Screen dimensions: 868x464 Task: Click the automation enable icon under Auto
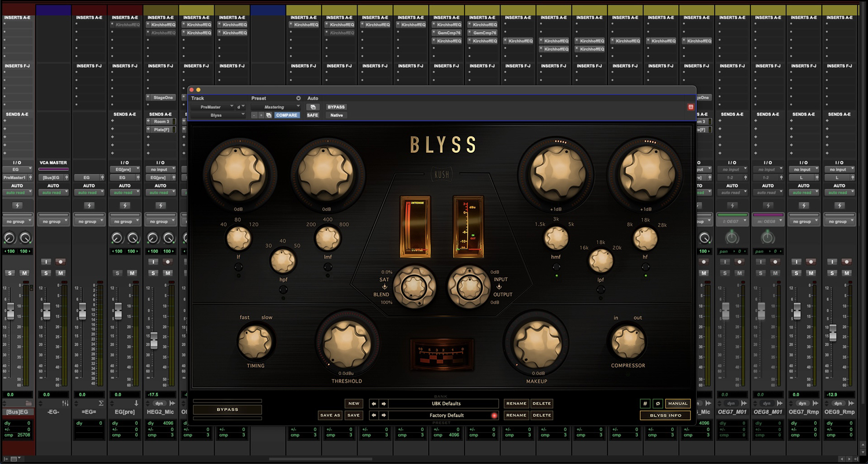coord(312,107)
